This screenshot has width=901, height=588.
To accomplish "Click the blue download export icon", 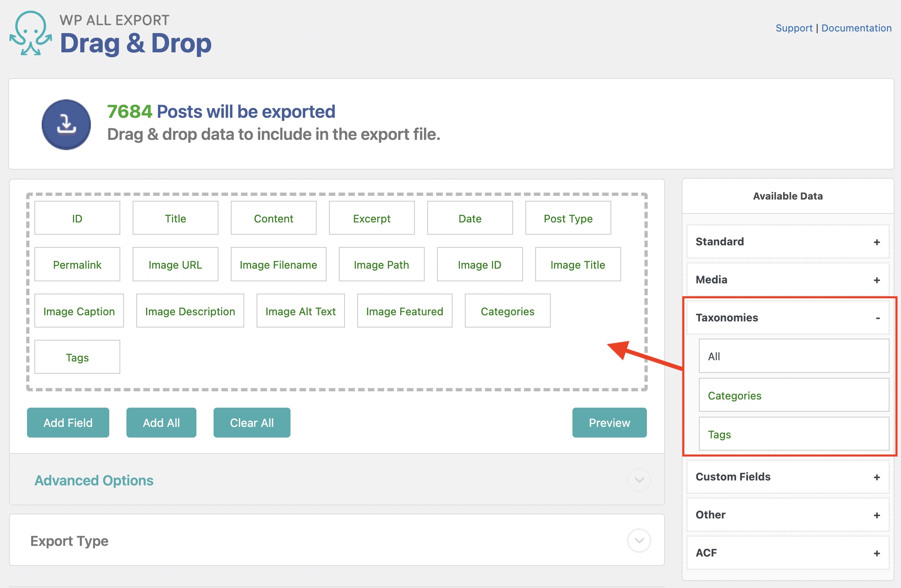I will point(66,124).
